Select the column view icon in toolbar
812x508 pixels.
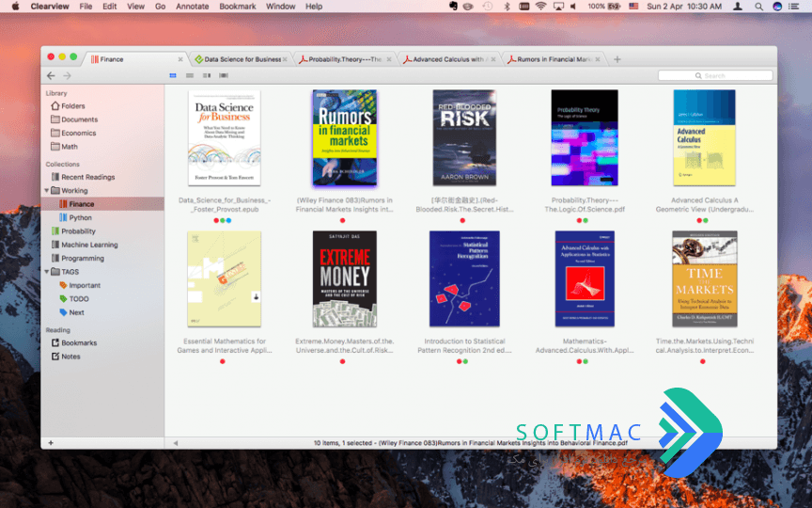point(207,75)
